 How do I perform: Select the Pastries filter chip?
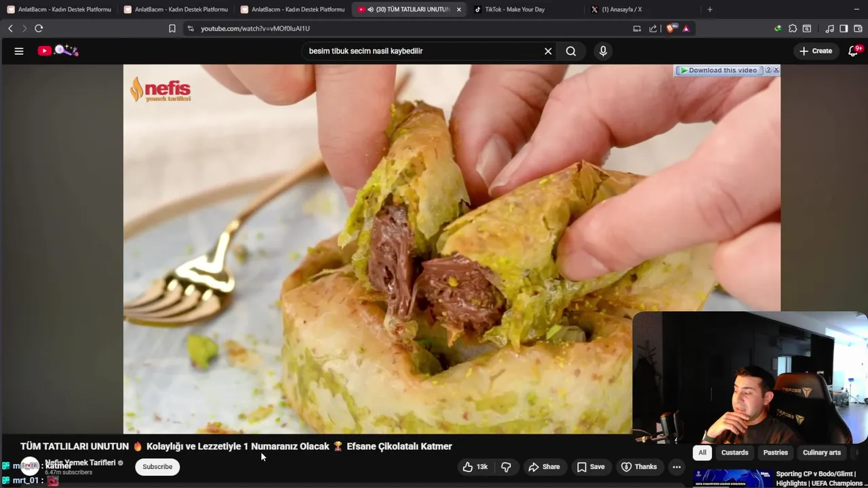tap(776, 453)
